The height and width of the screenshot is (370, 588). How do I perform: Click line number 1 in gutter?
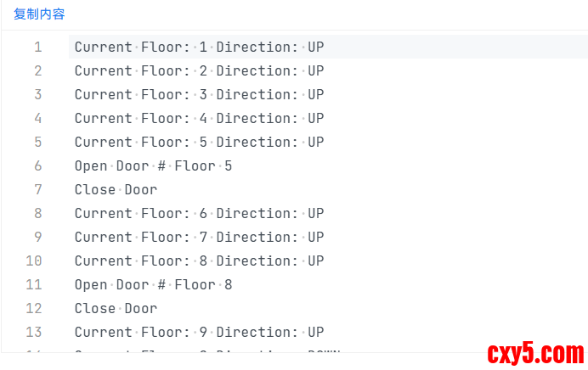tap(37, 47)
